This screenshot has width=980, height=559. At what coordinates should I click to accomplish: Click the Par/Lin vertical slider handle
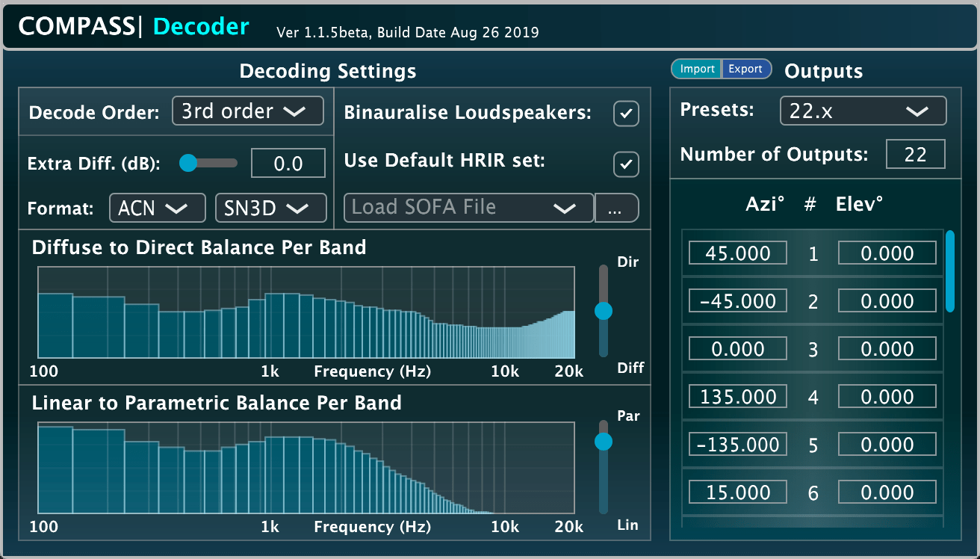click(x=604, y=442)
